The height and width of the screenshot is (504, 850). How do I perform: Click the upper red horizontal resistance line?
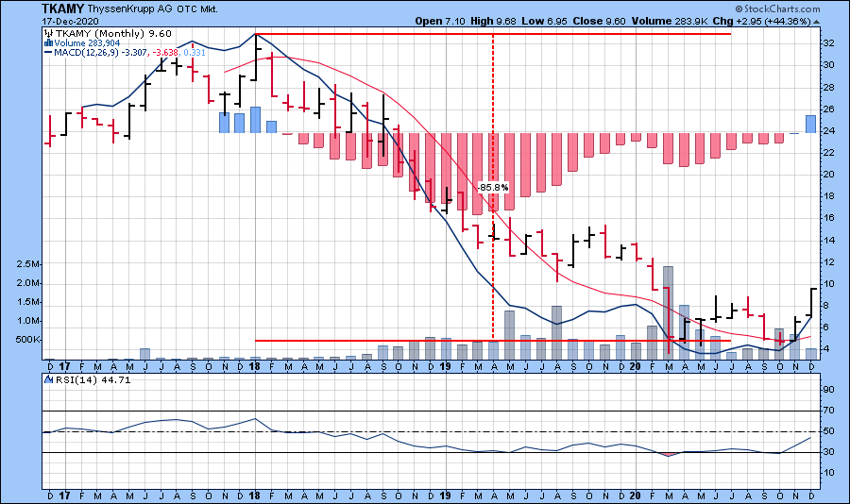(493, 34)
